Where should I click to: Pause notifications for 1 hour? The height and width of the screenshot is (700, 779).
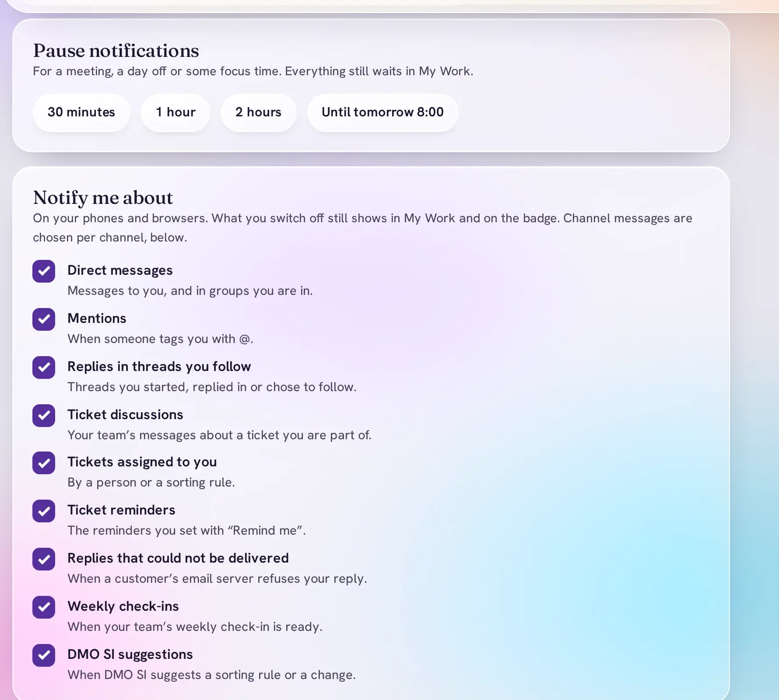point(175,112)
